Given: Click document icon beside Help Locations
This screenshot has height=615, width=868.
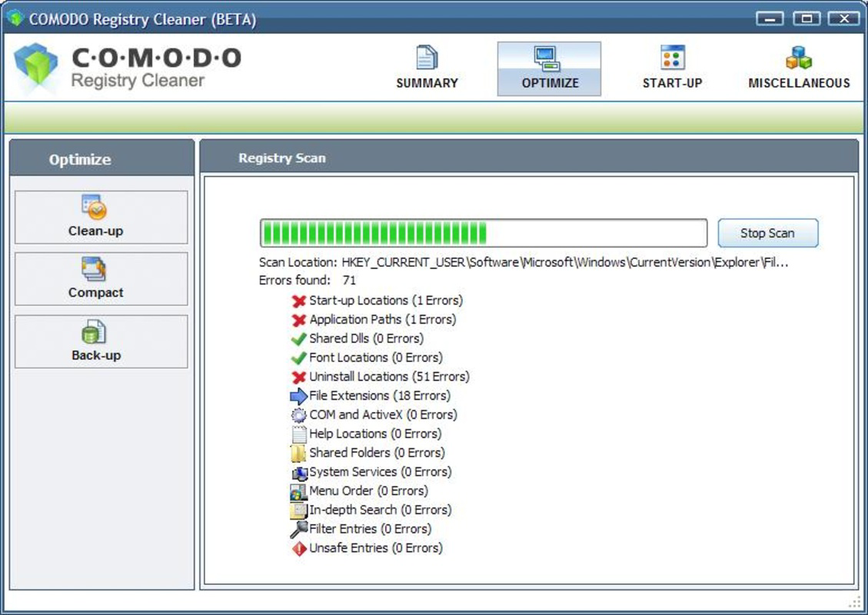Looking at the screenshot, I should point(299,434).
